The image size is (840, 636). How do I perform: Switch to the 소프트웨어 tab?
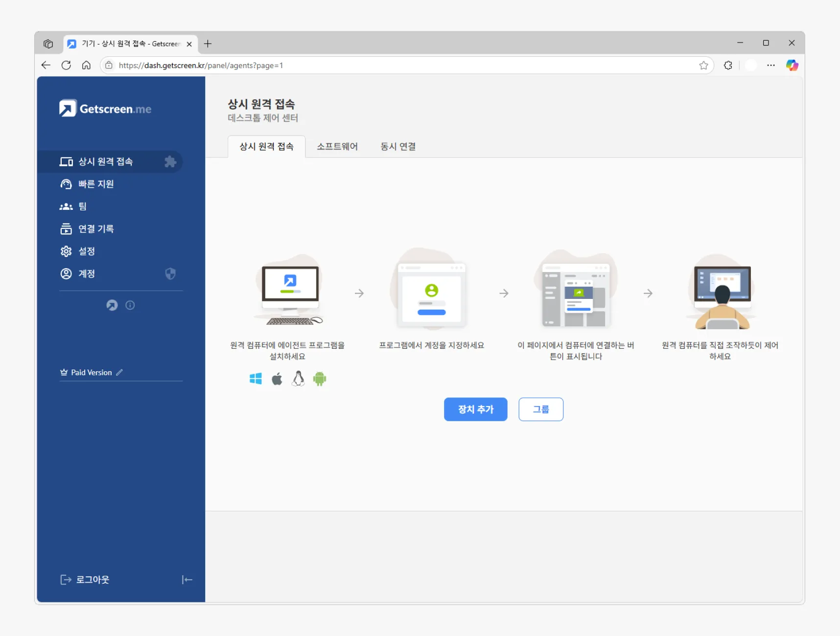click(x=337, y=147)
